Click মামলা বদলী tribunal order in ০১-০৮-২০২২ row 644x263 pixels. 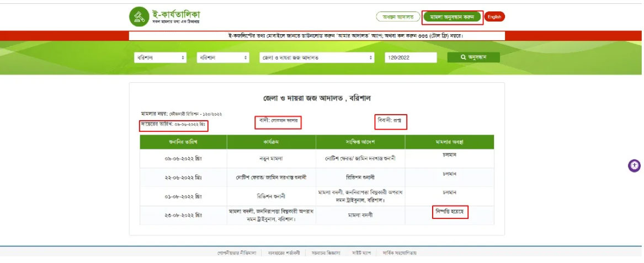(360, 196)
